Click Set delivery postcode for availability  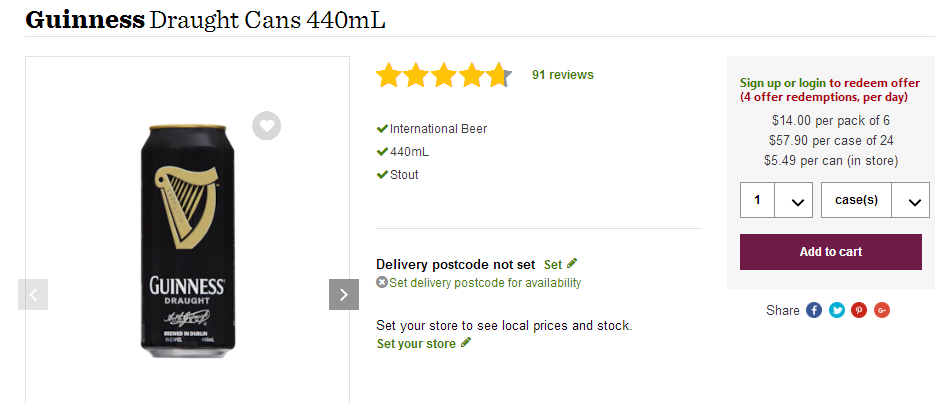pyautogui.click(x=485, y=283)
